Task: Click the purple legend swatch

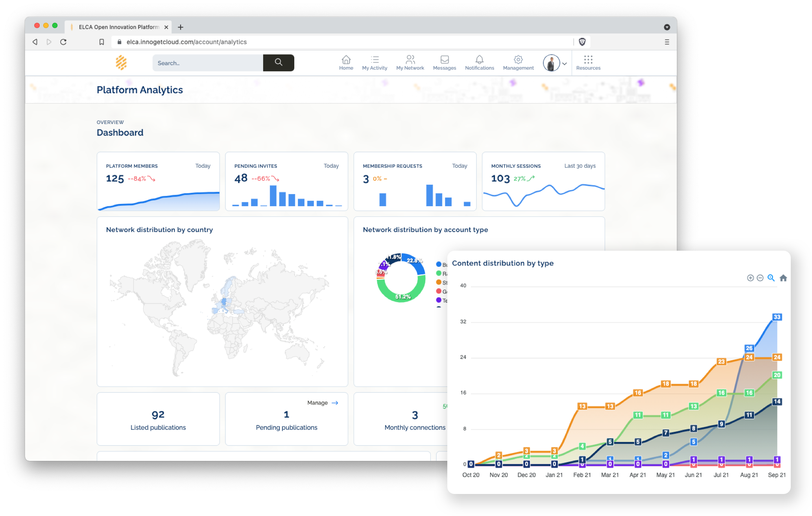Action: [439, 300]
